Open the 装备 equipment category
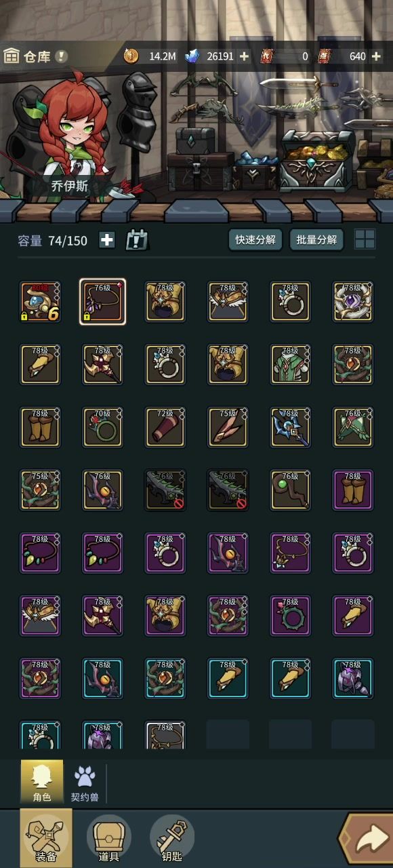Image resolution: width=393 pixels, height=868 pixels. coord(45,839)
